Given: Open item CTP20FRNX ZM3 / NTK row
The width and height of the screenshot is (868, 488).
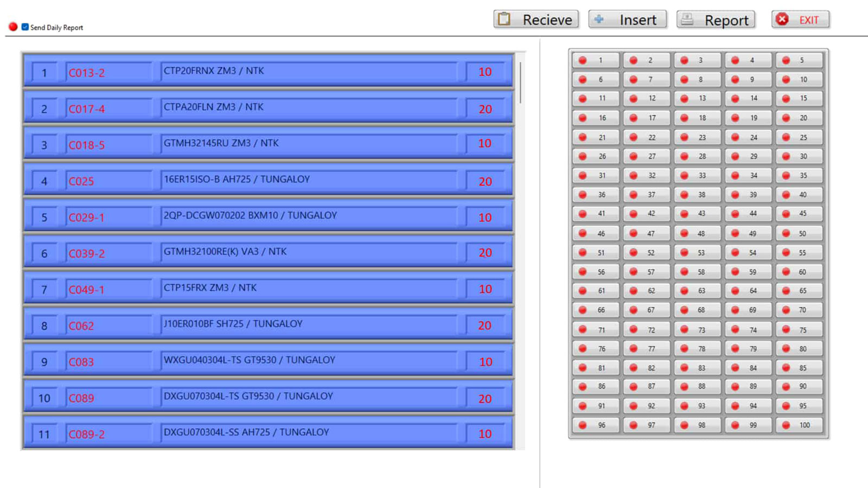Looking at the screenshot, I should tap(308, 71).
